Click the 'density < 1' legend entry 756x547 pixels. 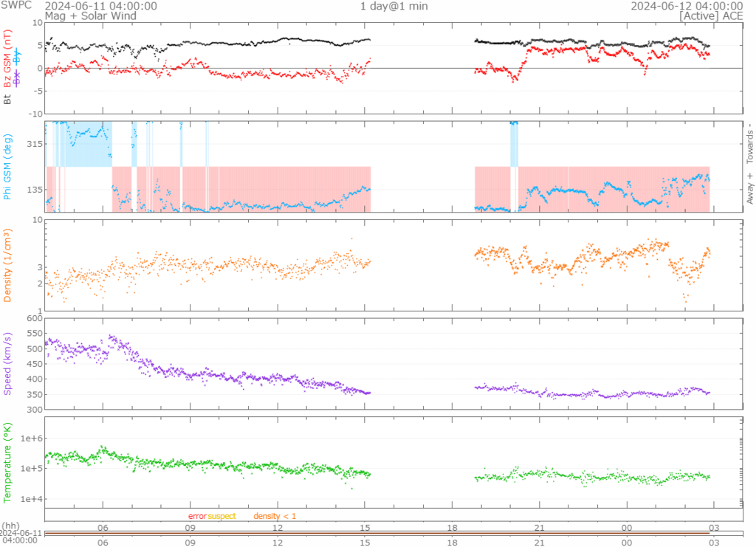(x=275, y=516)
